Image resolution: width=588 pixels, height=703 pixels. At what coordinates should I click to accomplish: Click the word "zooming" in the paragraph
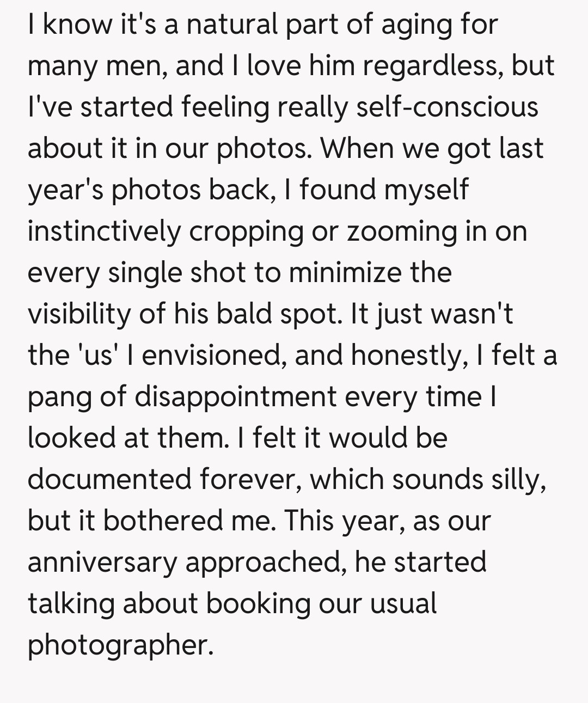402,231
